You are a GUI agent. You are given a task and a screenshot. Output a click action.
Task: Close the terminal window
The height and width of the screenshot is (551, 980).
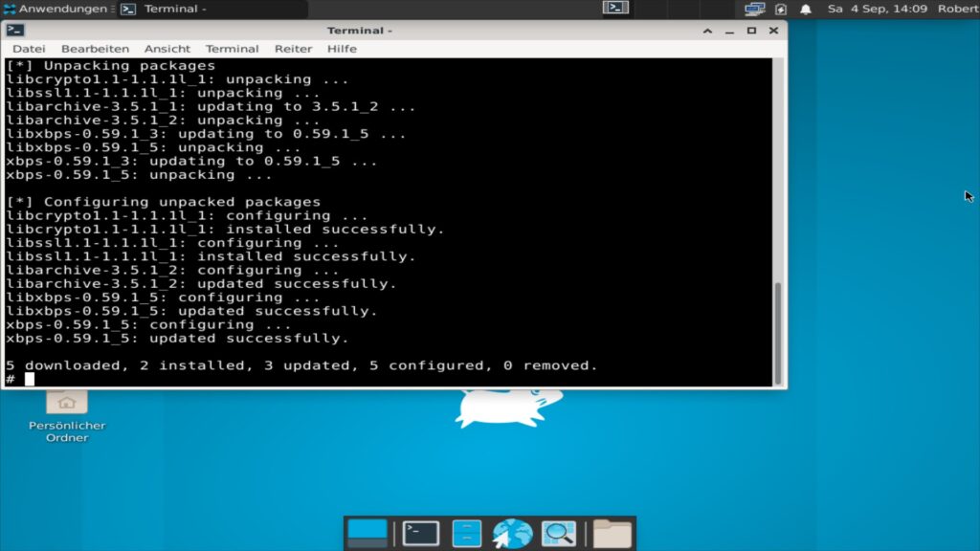coord(773,31)
